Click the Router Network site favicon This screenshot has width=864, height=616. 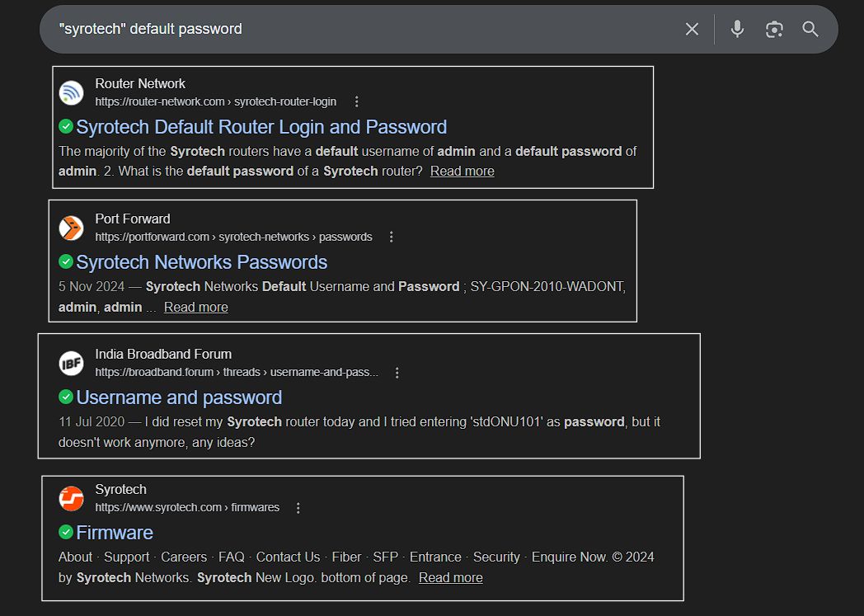click(x=71, y=92)
